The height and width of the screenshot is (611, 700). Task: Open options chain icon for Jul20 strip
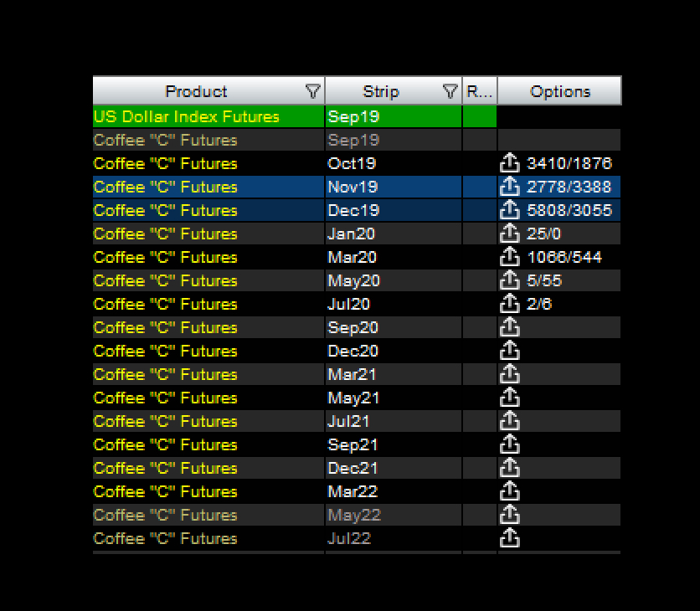509,304
